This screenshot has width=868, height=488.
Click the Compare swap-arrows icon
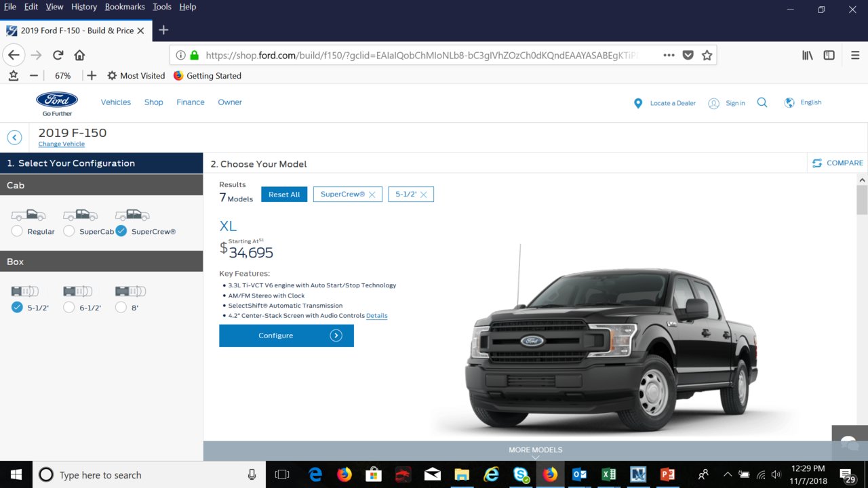817,163
